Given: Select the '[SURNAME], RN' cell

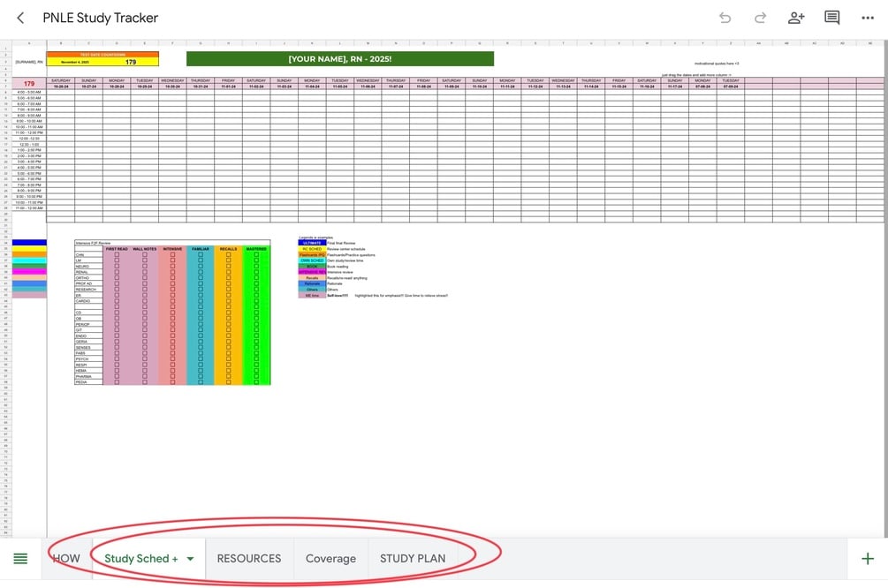Looking at the screenshot, I should click(29, 63).
